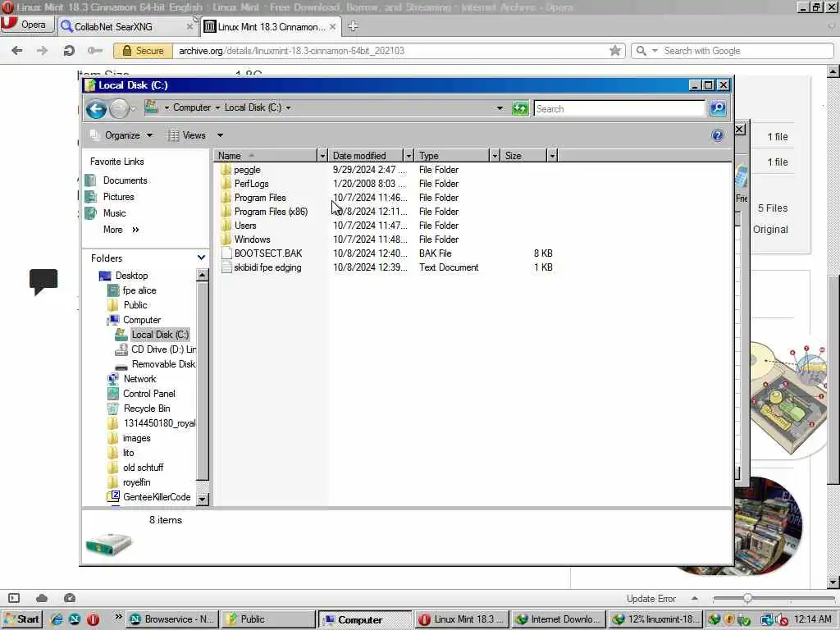Sort files by Date modified column
The height and width of the screenshot is (630, 840).
point(366,156)
